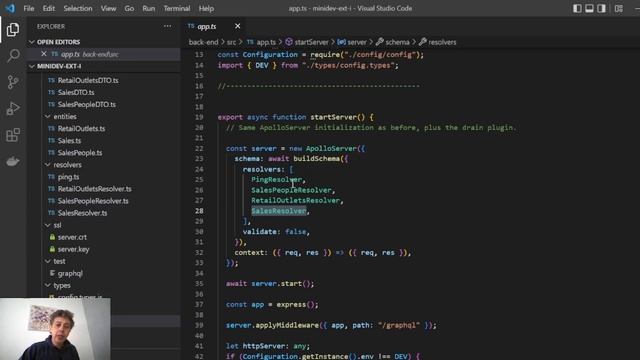The width and height of the screenshot is (640, 360).
Task: Open the Selection menu
Action: tap(78, 8)
